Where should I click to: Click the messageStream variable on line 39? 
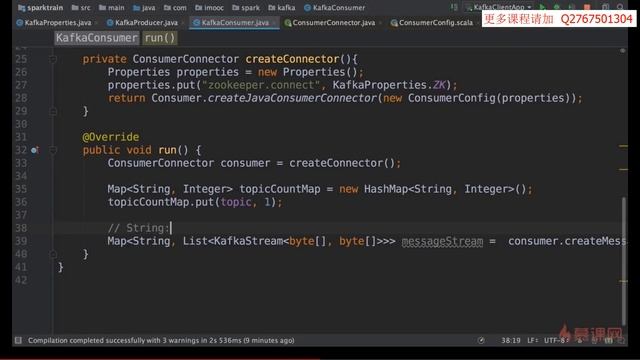(x=442, y=241)
